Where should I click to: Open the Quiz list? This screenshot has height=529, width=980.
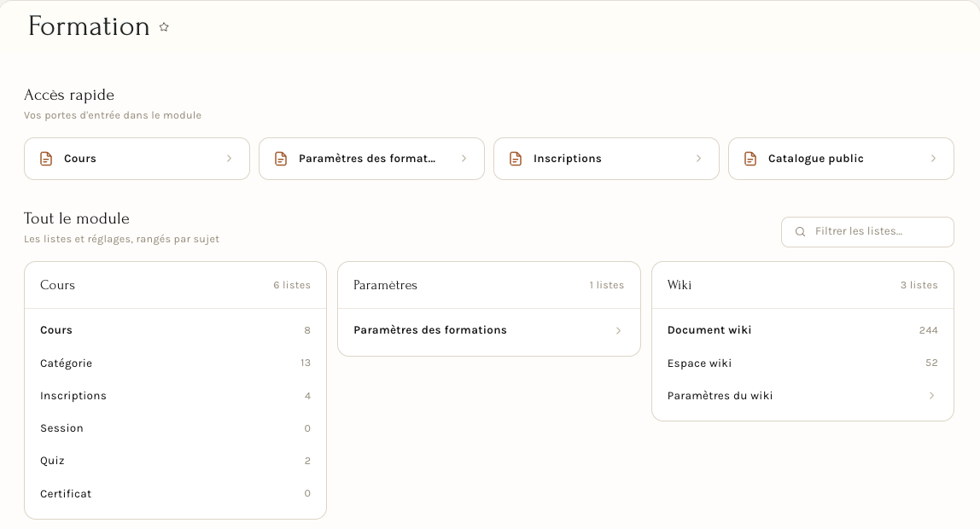pyautogui.click(x=175, y=460)
